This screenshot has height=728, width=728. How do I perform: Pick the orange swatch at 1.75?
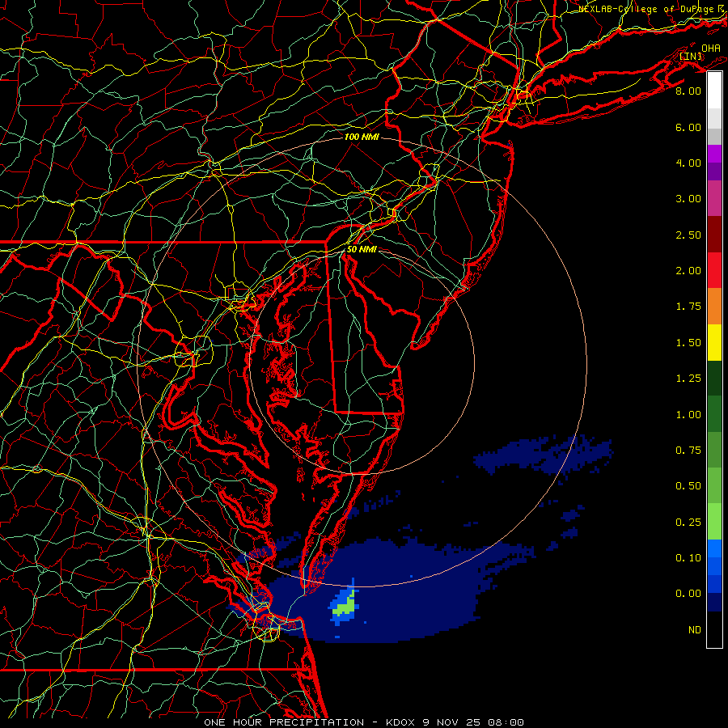coord(714,307)
